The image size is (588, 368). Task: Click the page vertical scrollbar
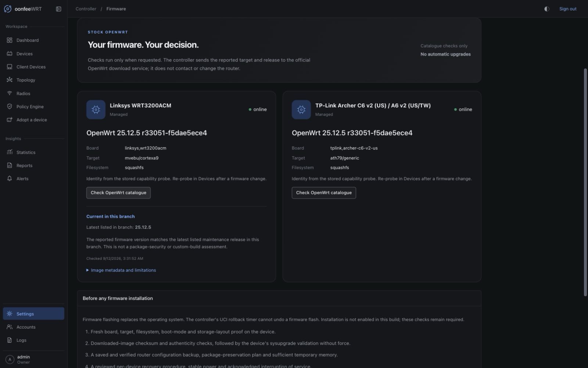[x=585, y=182]
